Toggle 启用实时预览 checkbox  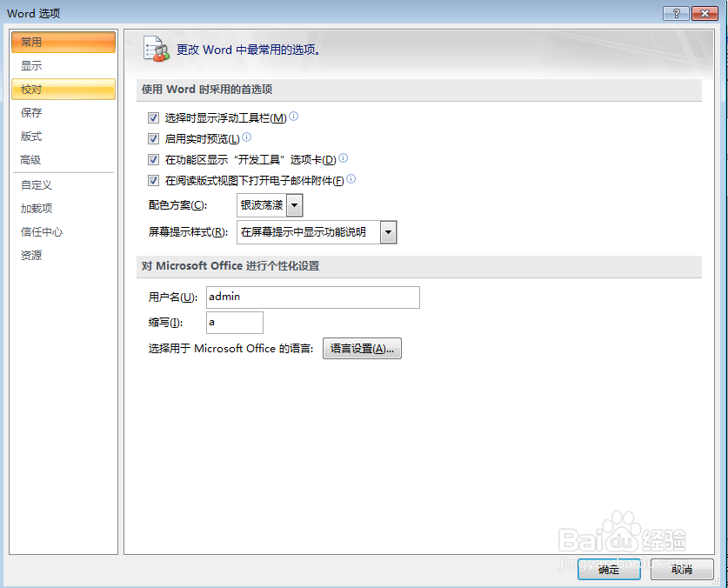(x=153, y=138)
